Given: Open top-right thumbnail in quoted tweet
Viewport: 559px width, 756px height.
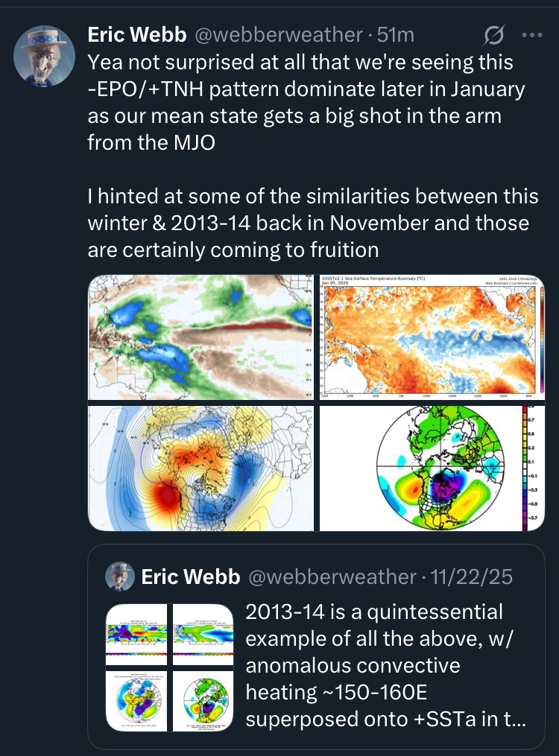Looking at the screenshot, I should 203,633.
